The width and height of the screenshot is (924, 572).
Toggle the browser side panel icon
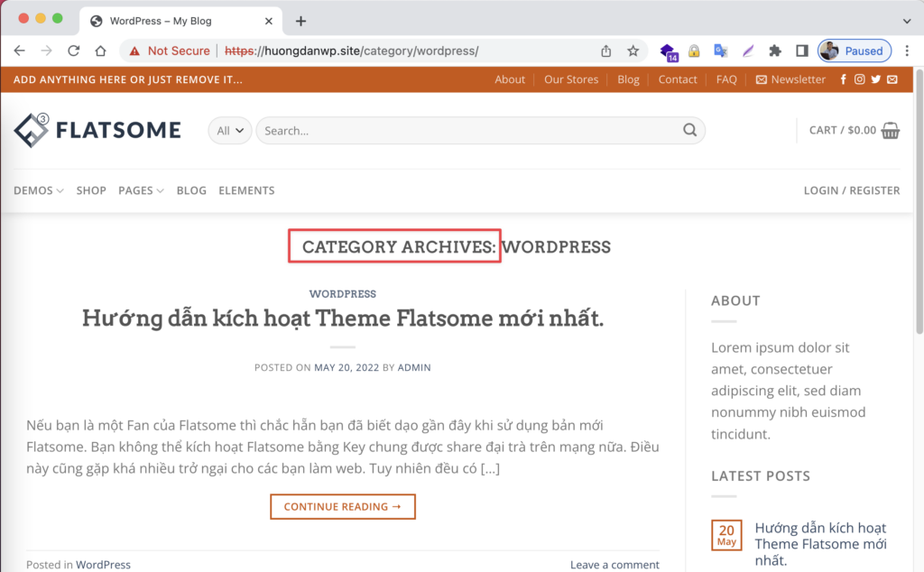point(801,51)
